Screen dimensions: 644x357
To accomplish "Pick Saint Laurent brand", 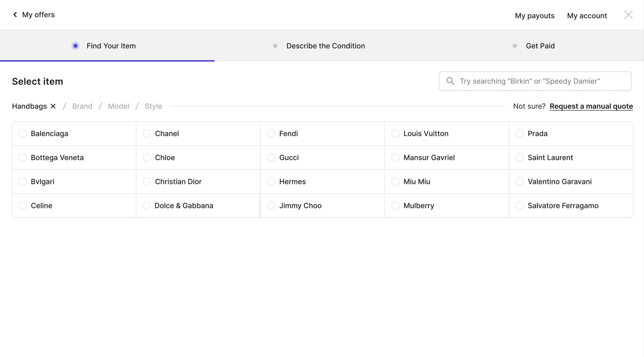I will point(571,158).
